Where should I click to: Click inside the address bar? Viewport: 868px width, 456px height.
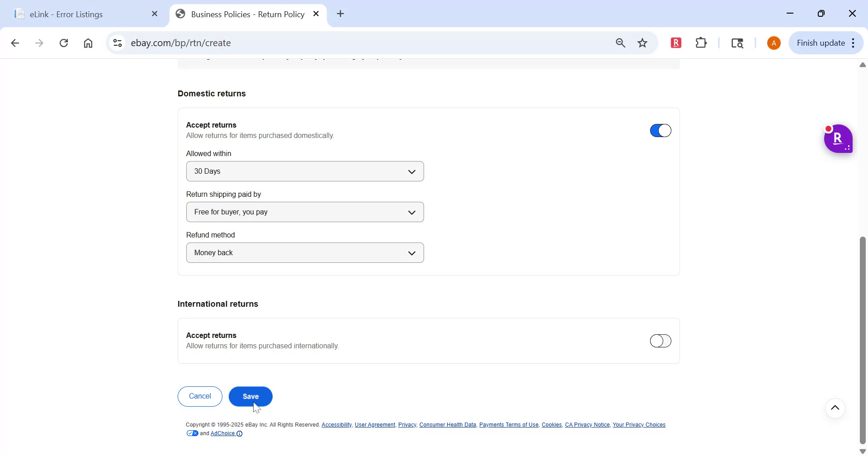click(x=316, y=43)
